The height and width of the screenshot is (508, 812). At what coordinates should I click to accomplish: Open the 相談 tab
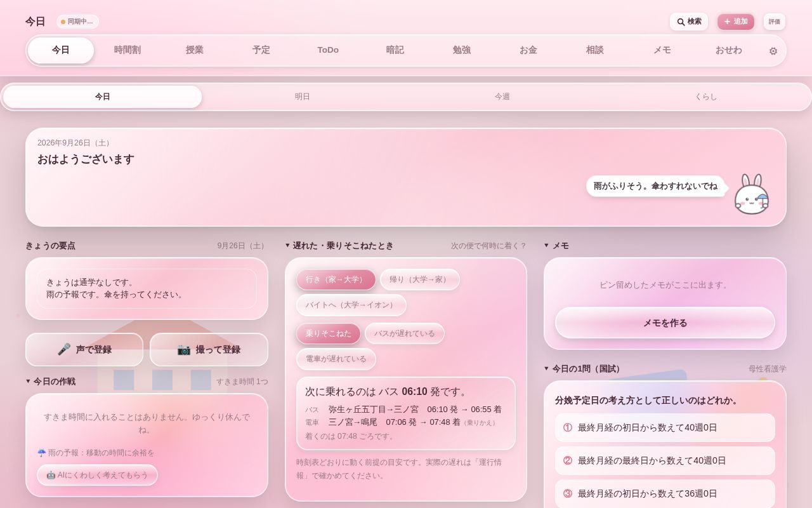(x=595, y=50)
